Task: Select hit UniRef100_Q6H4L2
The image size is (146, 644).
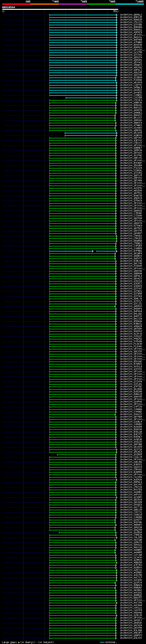Action: [x=131, y=15]
